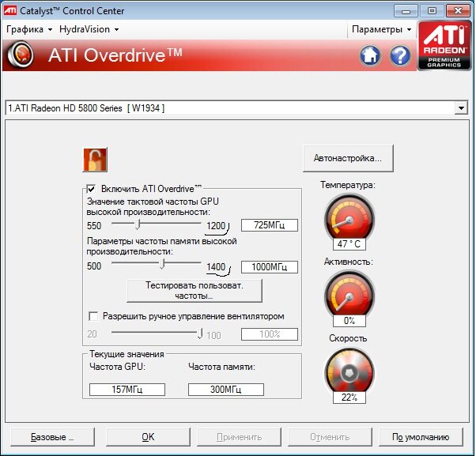This screenshot has width=476, height=456.
Task: Close the Catalyst Control Center window
Action: tap(458, 11)
